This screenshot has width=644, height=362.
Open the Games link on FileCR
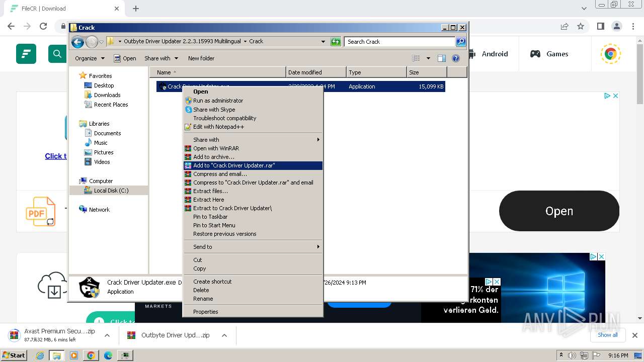click(x=549, y=54)
